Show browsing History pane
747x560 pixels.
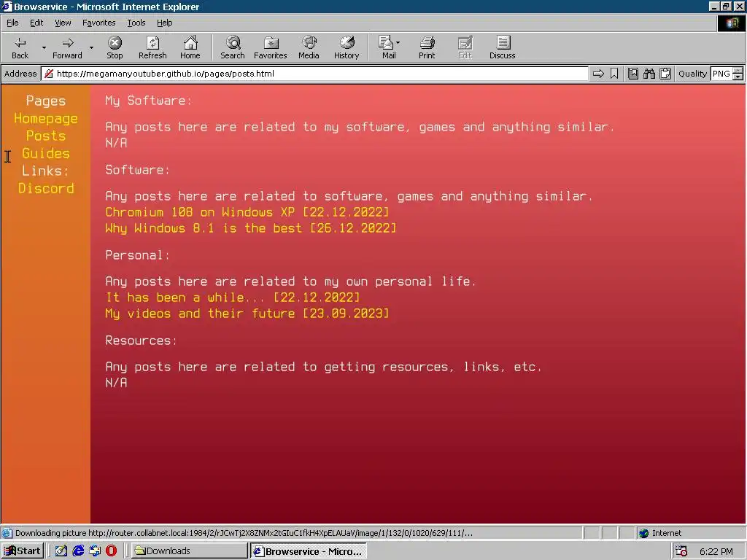(x=347, y=47)
